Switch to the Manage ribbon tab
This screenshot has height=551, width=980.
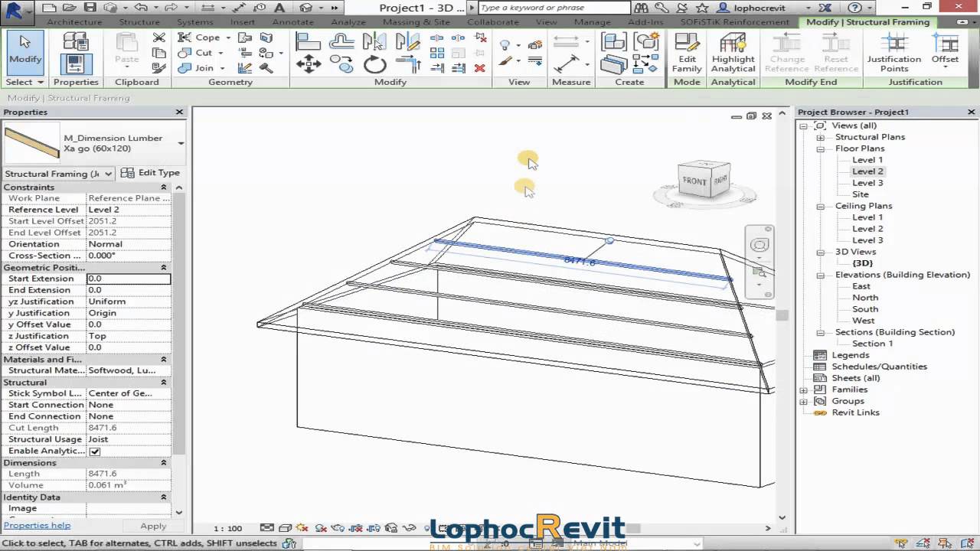pyautogui.click(x=592, y=22)
